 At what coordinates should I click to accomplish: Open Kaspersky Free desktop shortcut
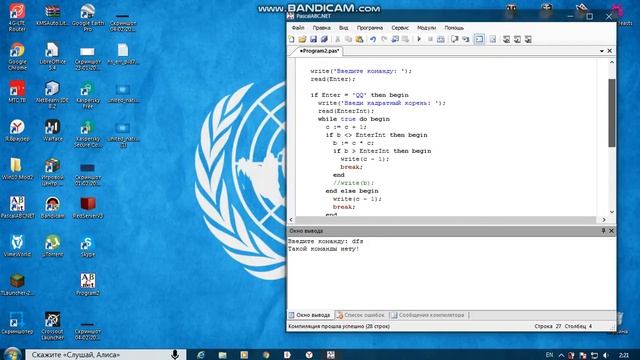(88, 95)
